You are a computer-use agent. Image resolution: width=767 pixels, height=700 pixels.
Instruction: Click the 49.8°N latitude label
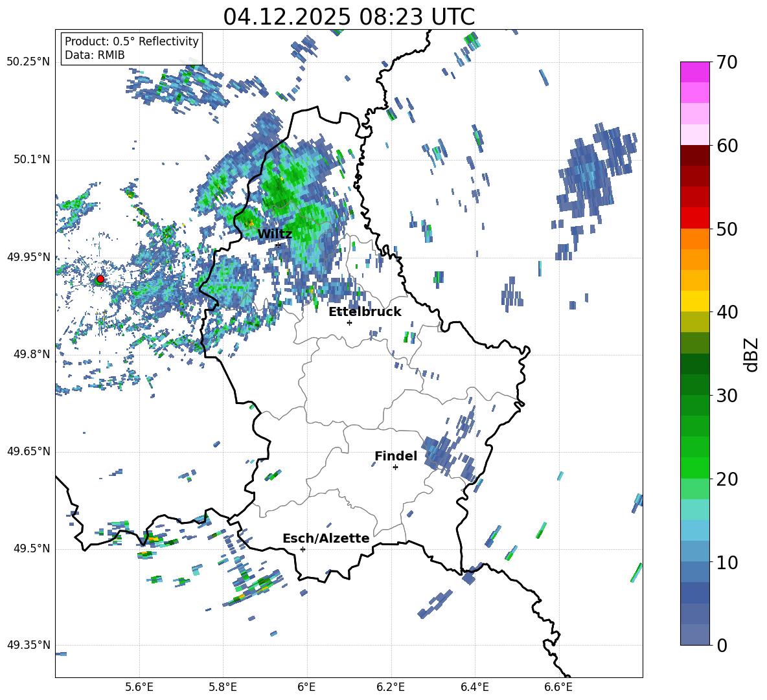[x=31, y=354]
